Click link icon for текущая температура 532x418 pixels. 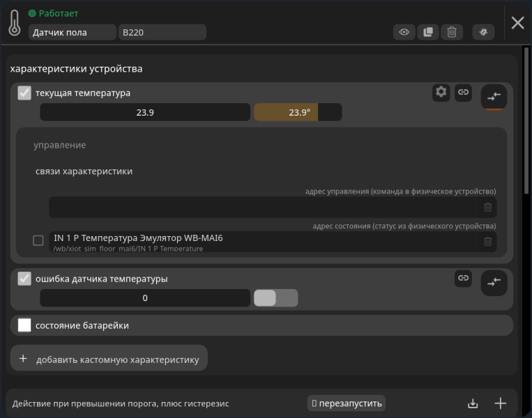(463, 92)
